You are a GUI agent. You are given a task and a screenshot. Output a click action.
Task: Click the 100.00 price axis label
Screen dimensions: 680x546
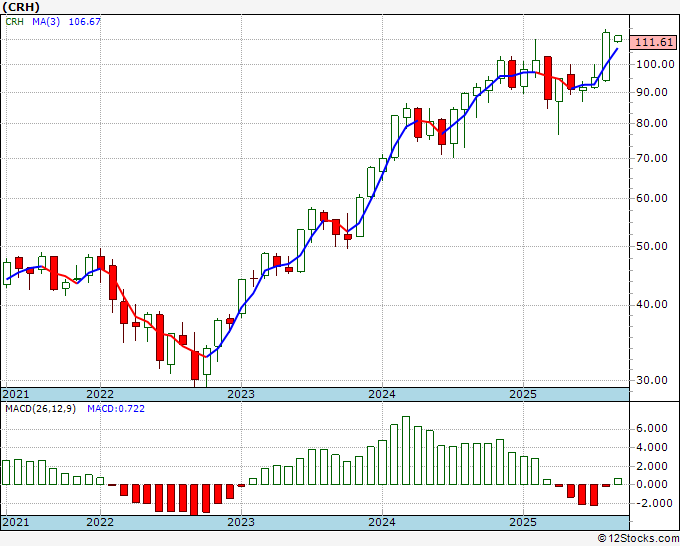pos(655,65)
